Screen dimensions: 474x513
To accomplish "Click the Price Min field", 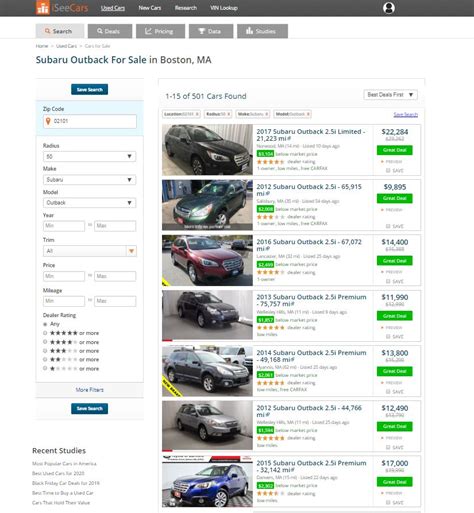I will (x=64, y=276).
